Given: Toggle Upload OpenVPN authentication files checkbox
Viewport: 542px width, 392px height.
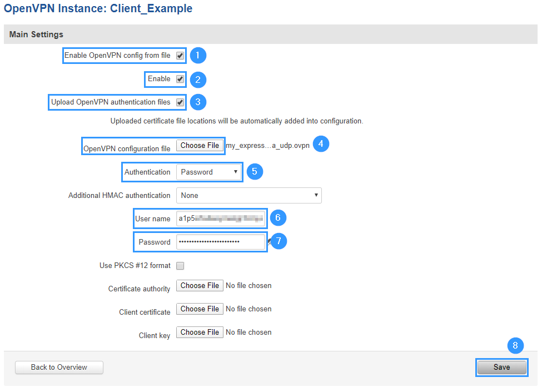Looking at the screenshot, I should pos(180,102).
